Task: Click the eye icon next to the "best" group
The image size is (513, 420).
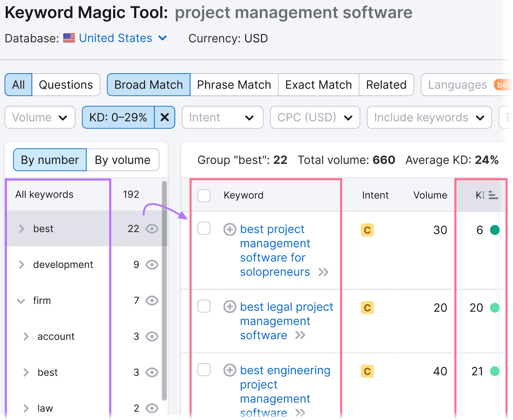Action: [x=152, y=229]
